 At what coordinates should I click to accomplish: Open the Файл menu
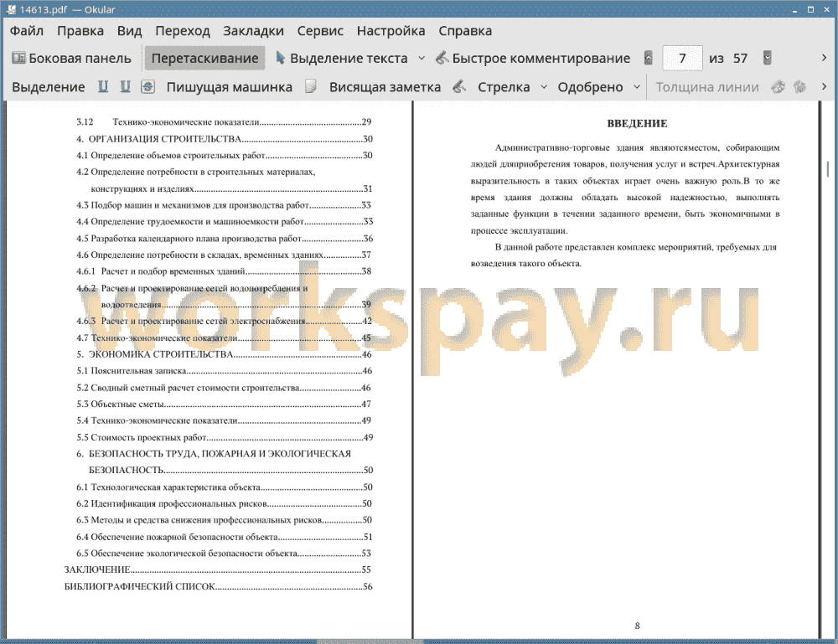coord(26,31)
